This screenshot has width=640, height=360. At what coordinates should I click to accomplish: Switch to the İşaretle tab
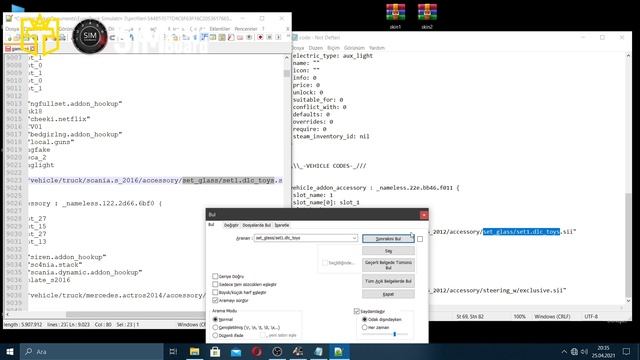(x=282, y=225)
